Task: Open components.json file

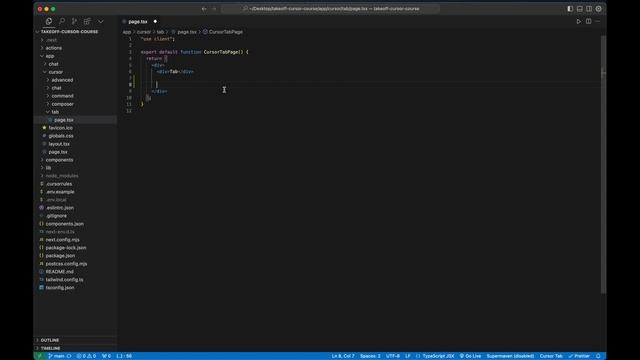Action: (64, 224)
